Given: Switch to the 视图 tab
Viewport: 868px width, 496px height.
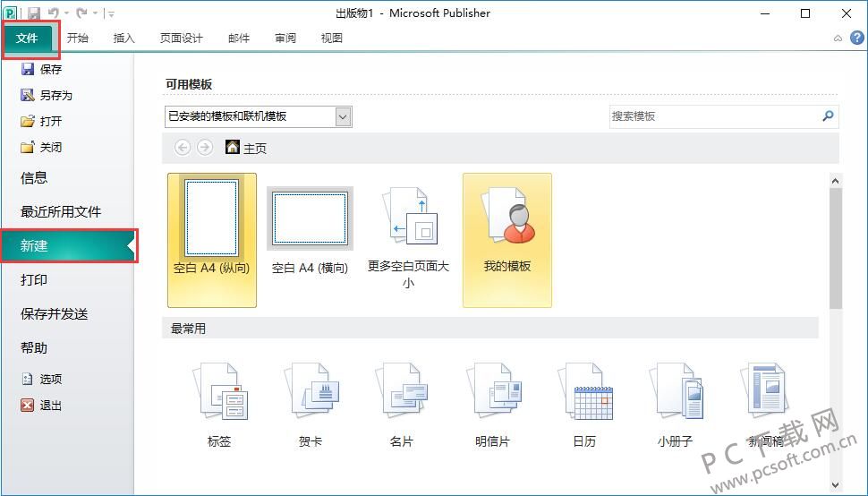Looking at the screenshot, I should [x=332, y=38].
